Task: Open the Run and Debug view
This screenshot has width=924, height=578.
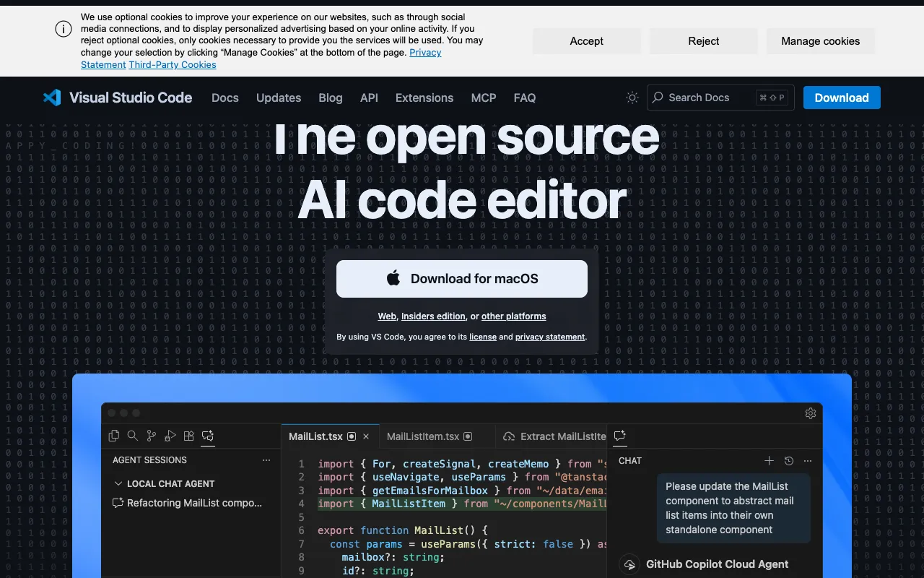Action: coord(170,436)
